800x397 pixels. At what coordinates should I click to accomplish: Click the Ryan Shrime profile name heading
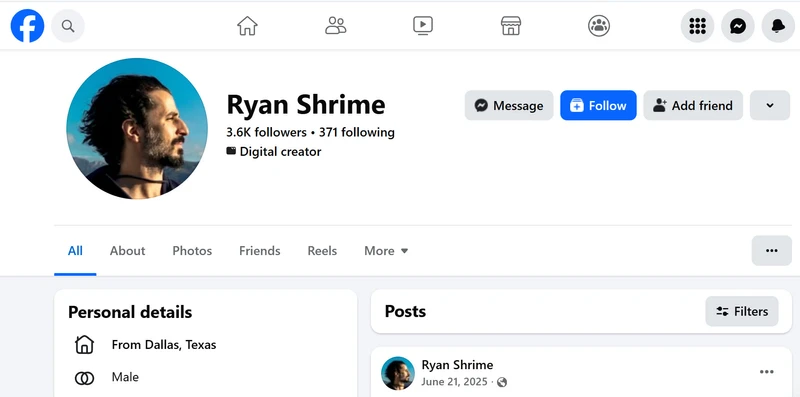pyautogui.click(x=306, y=105)
